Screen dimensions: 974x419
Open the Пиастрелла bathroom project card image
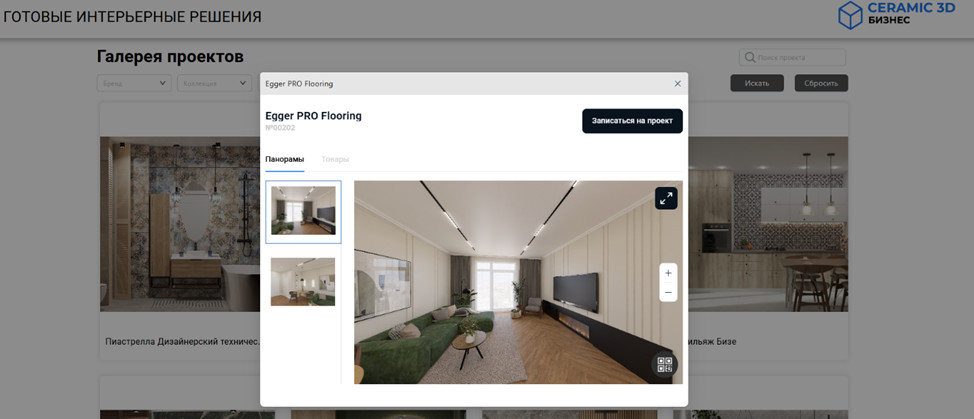180,224
